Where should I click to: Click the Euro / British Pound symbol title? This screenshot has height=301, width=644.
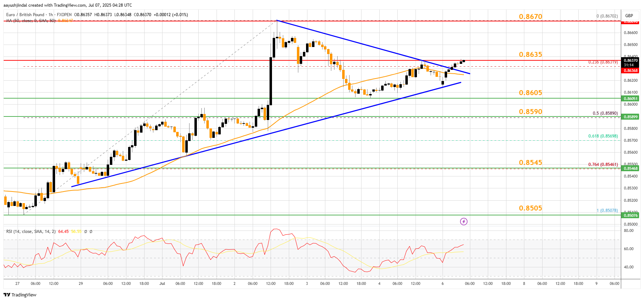pyautogui.click(x=25, y=15)
